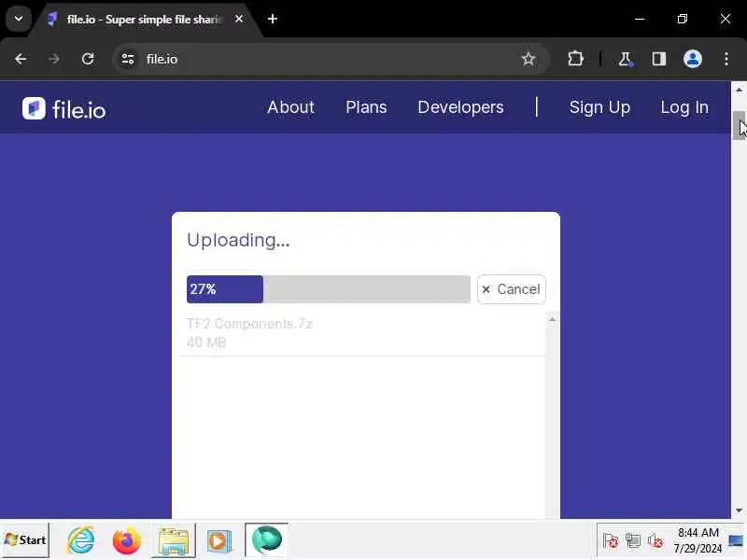View site information icon in address bar

click(128, 59)
